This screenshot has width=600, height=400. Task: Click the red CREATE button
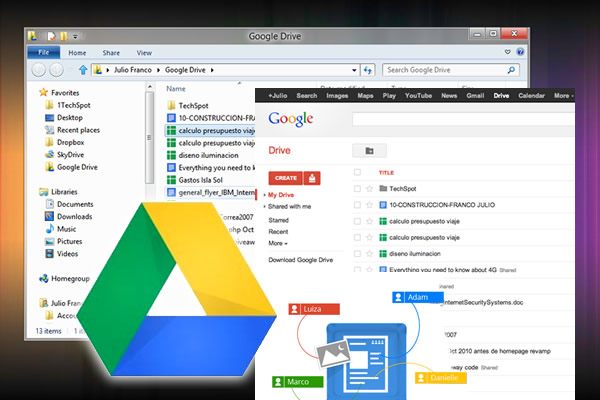point(285,178)
